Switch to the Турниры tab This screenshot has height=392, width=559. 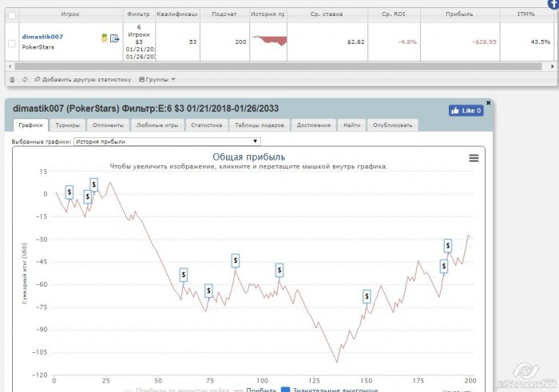pyautogui.click(x=67, y=125)
